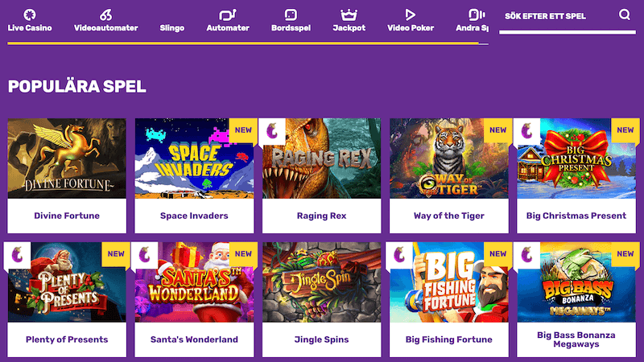Click NEW badge on Big Bass Bonanza

(625, 254)
